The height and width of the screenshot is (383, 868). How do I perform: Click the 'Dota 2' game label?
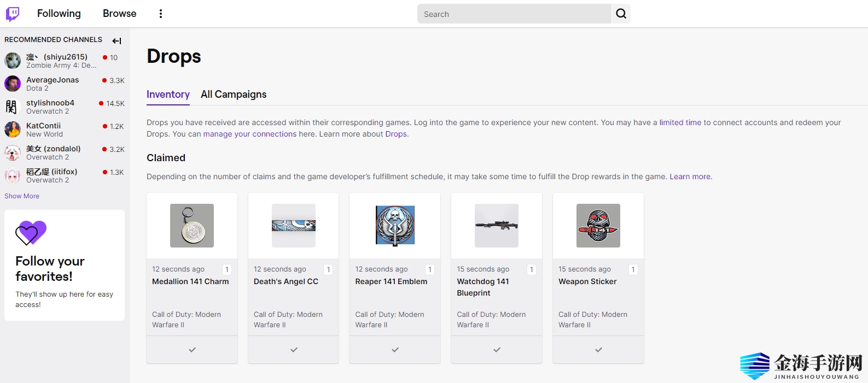click(x=37, y=89)
